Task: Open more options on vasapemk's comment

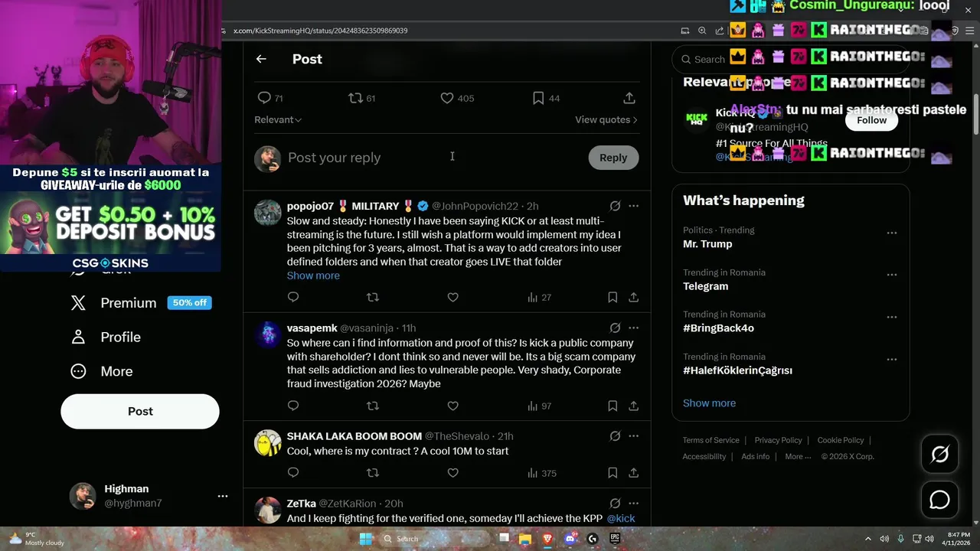Action: 633,328
